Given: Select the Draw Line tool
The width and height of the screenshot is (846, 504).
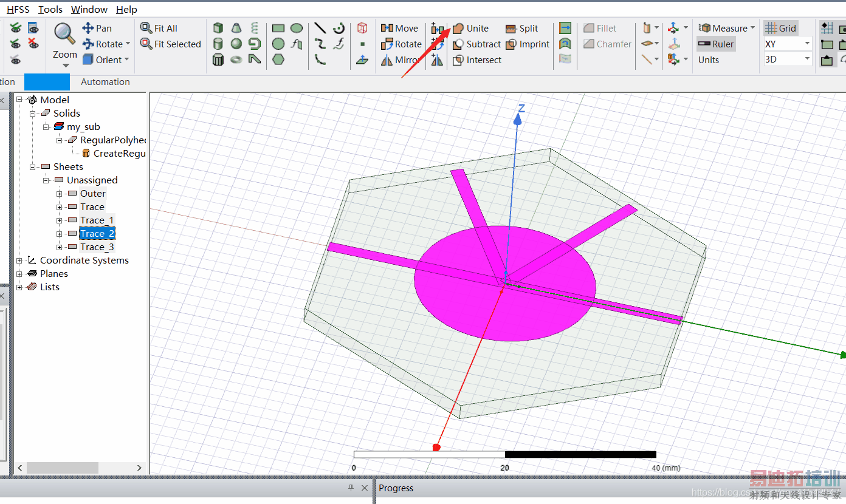Looking at the screenshot, I should coord(320,29).
